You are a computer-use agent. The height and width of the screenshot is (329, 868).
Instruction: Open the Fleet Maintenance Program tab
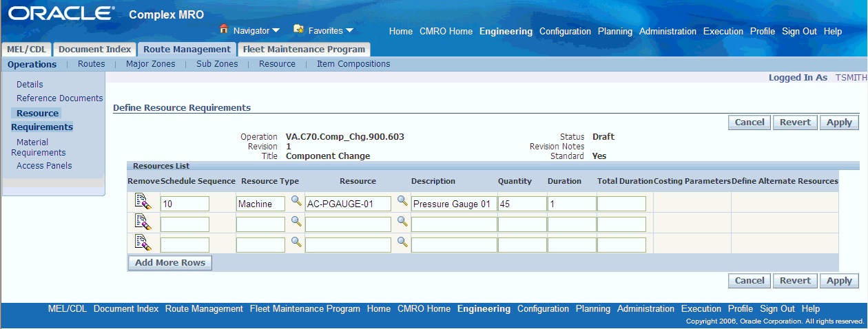point(304,49)
